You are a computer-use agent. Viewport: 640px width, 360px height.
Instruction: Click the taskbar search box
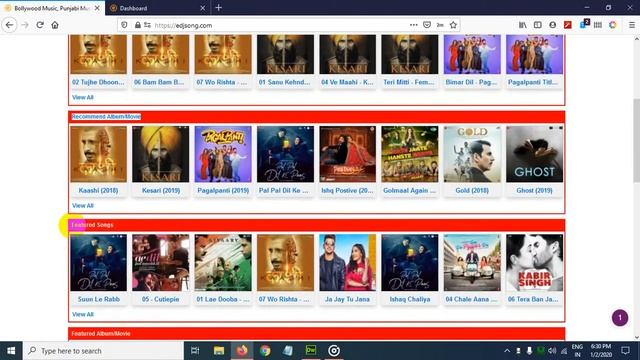point(103,351)
